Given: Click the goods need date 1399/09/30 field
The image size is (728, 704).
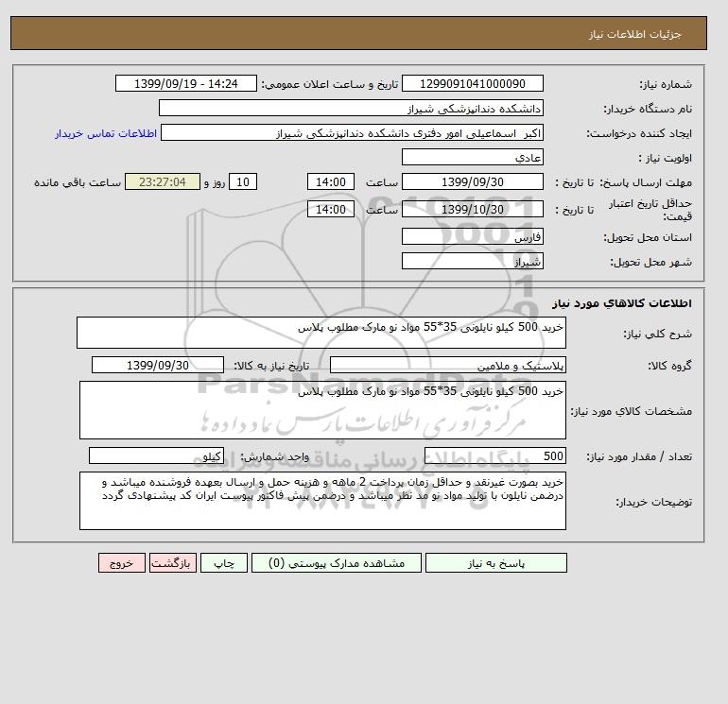Looking at the screenshot, I should coord(158,365).
